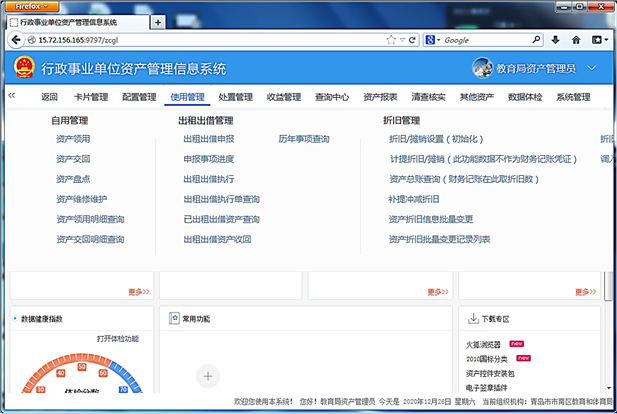Viewport: 617px width, 414px height.
Task: Click the search magnifier icon in Google box
Action: tap(536, 39)
